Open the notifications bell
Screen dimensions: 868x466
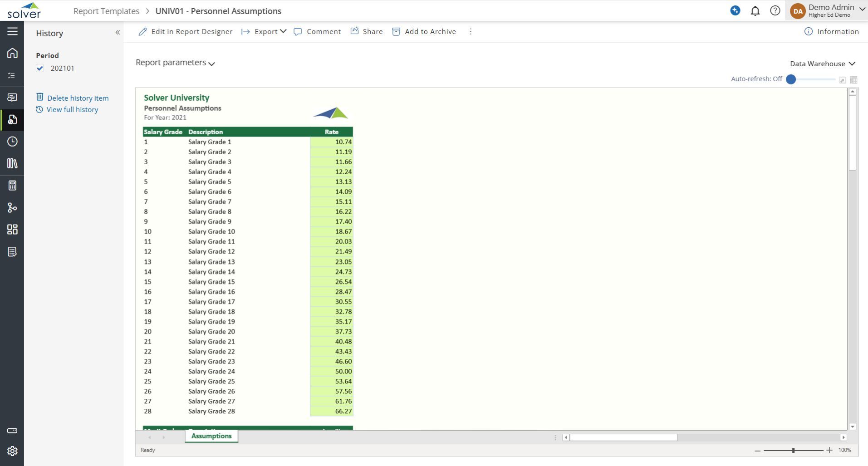(755, 11)
